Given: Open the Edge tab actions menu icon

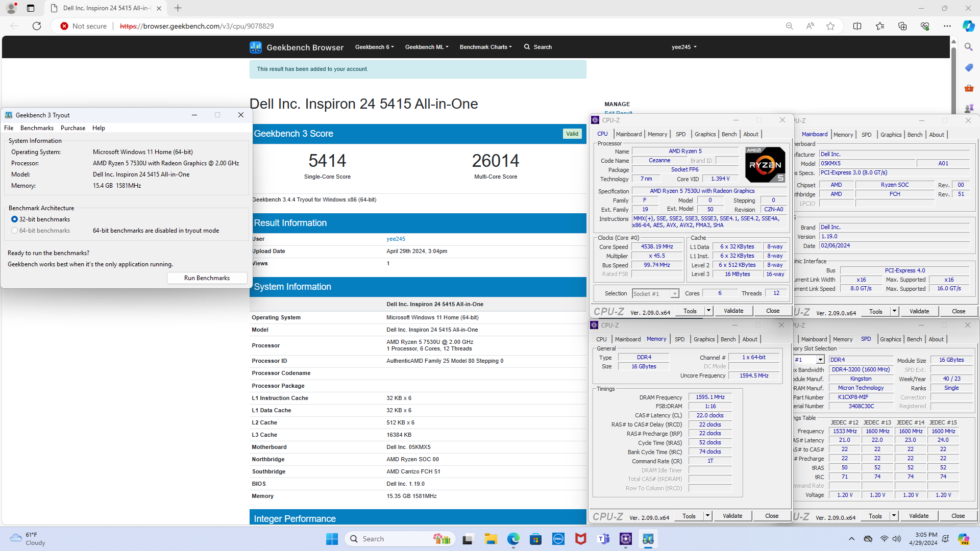Looking at the screenshot, I should 31,8.
